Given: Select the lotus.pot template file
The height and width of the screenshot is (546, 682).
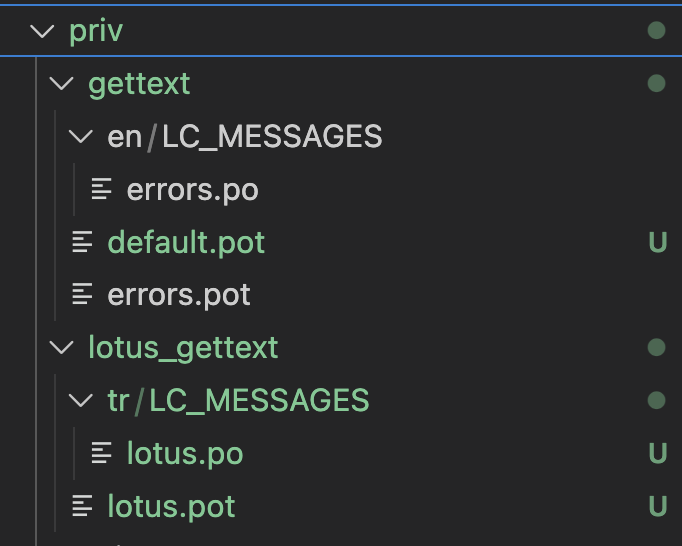Looking at the screenshot, I should tap(171, 507).
